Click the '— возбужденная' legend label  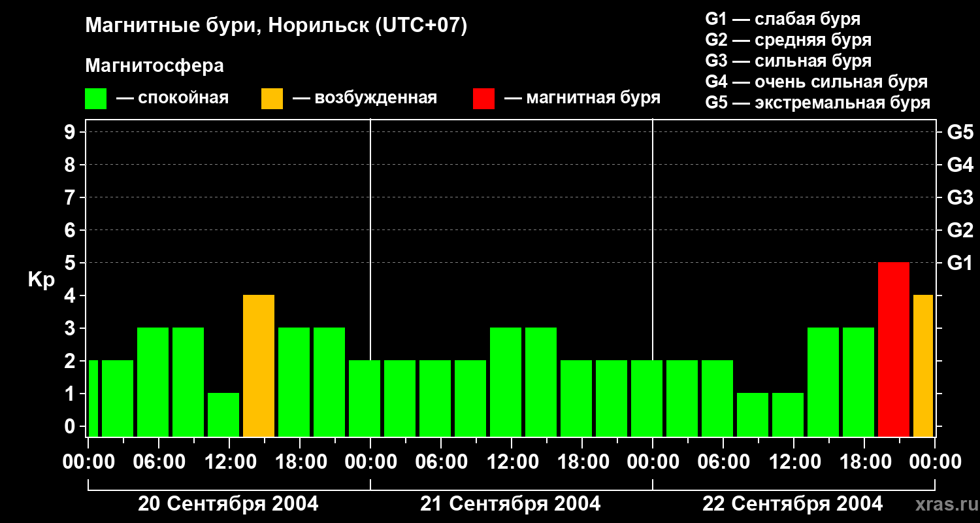365,99
